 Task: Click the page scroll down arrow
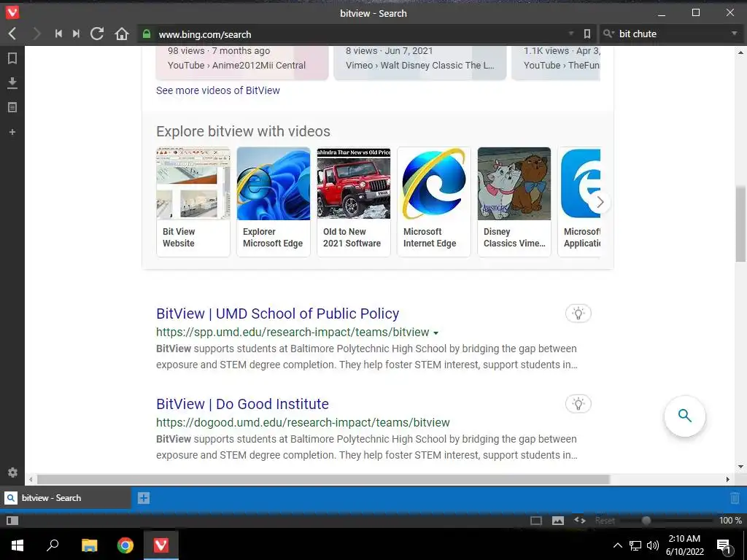pyautogui.click(x=740, y=467)
